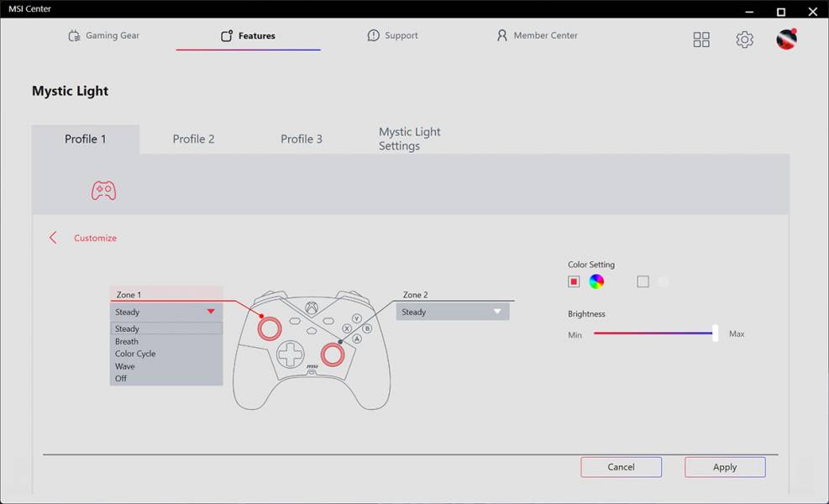Collapse the Zone 1 effect dropdown

tap(211, 312)
